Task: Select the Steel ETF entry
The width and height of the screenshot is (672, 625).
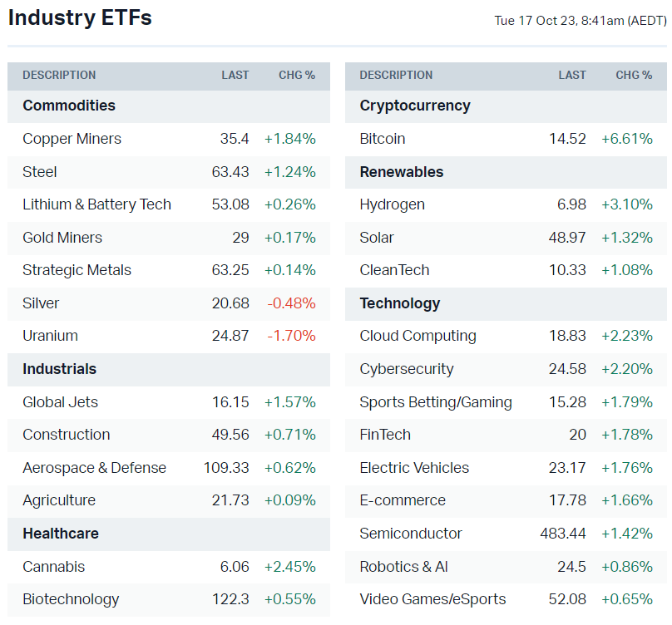Action: 40,172
